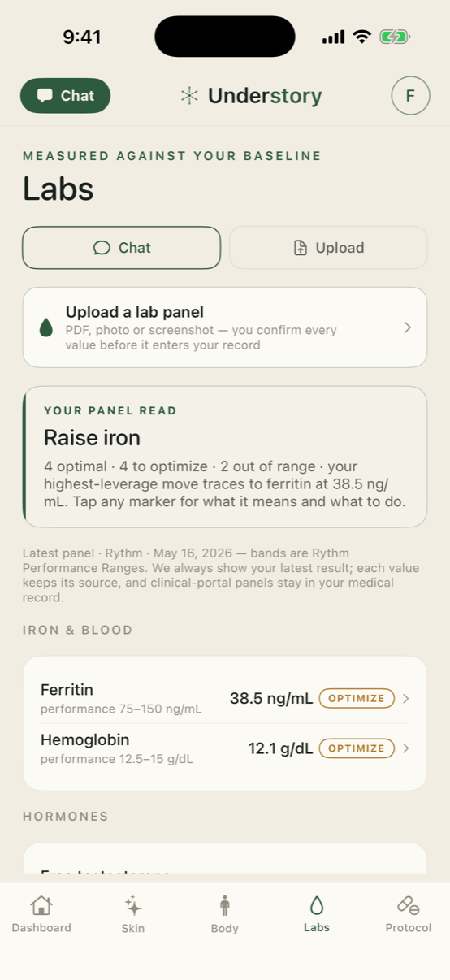Open the profile avatar labeled F

tap(410, 96)
